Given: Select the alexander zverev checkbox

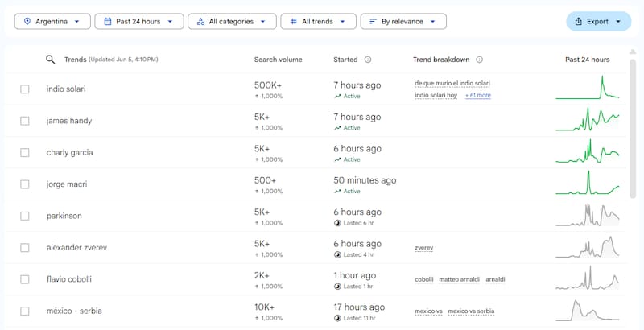Looking at the screenshot, I should tap(25, 248).
